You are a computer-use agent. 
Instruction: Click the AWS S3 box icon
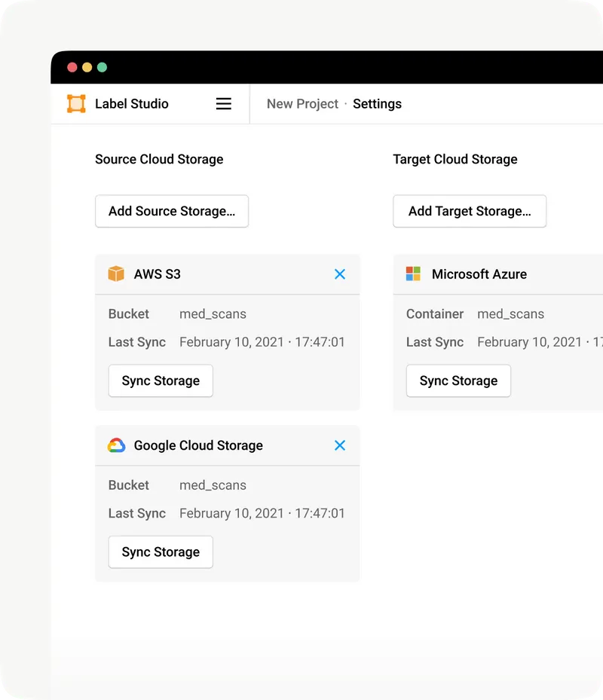116,274
